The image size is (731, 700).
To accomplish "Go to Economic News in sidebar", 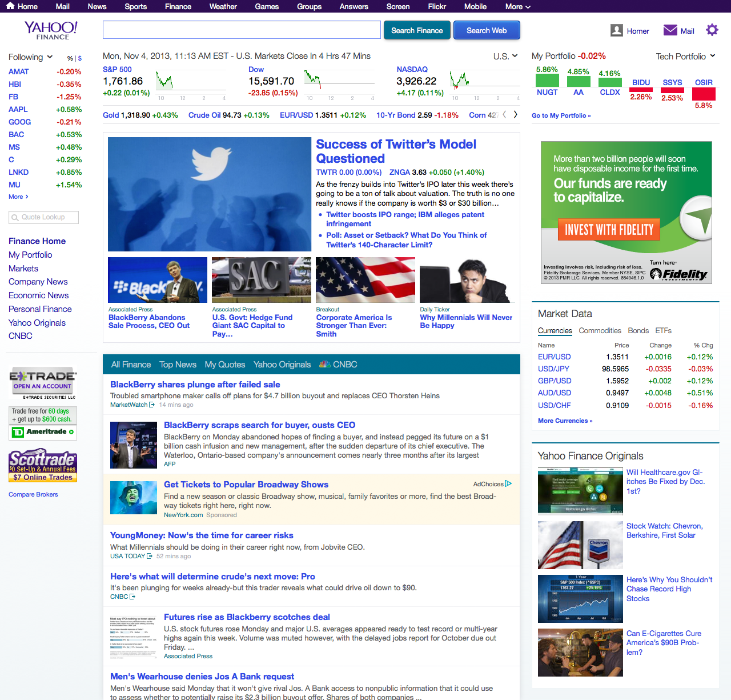I will [x=38, y=295].
